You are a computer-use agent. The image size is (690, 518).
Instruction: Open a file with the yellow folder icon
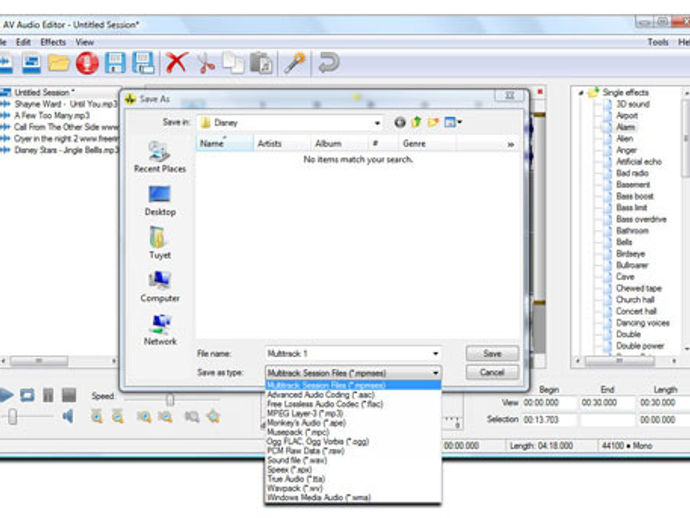pyautogui.click(x=59, y=63)
